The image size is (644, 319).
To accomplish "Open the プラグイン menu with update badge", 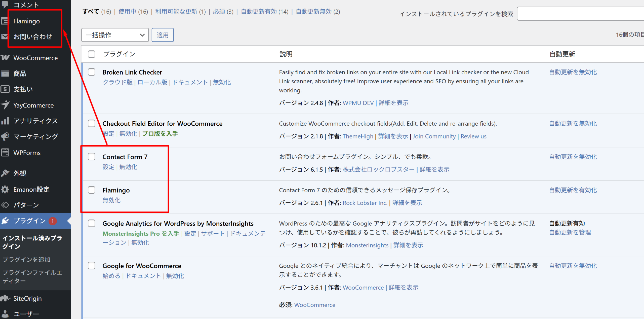I will coord(30,221).
